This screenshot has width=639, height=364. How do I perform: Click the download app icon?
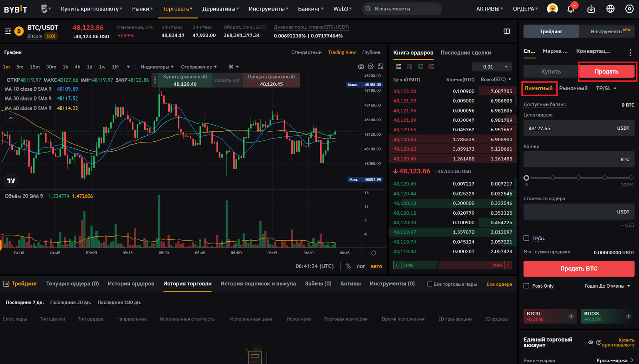pyautogui.click(x=591, y=9)
